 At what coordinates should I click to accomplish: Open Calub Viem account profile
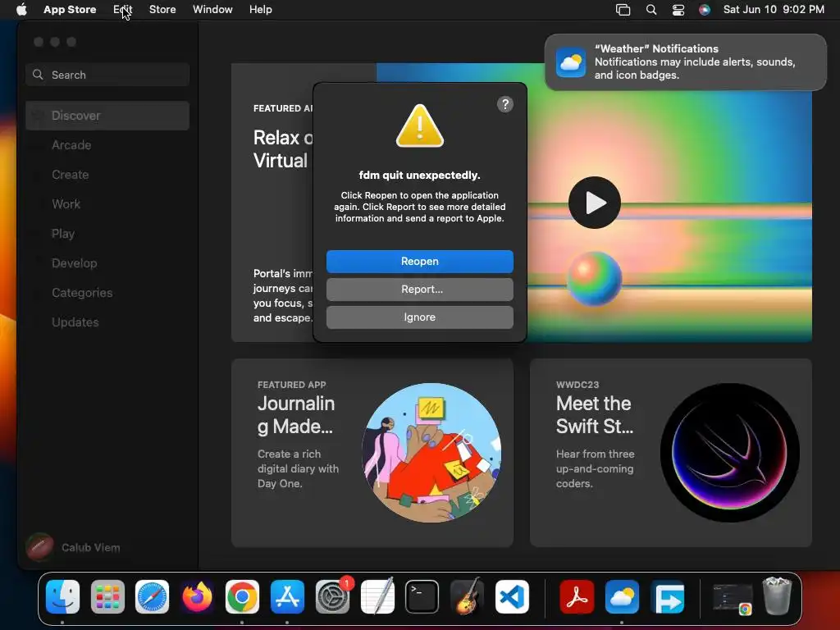point(73,547)
